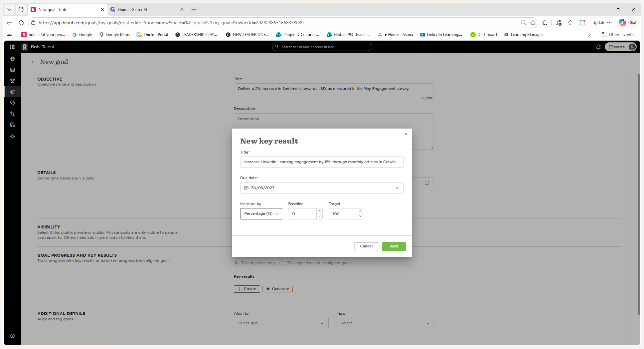Image resolution: width=644 pixels, height=349 pixels.
Task: Open the Bob apps grid menu
Action: [12, 47]
